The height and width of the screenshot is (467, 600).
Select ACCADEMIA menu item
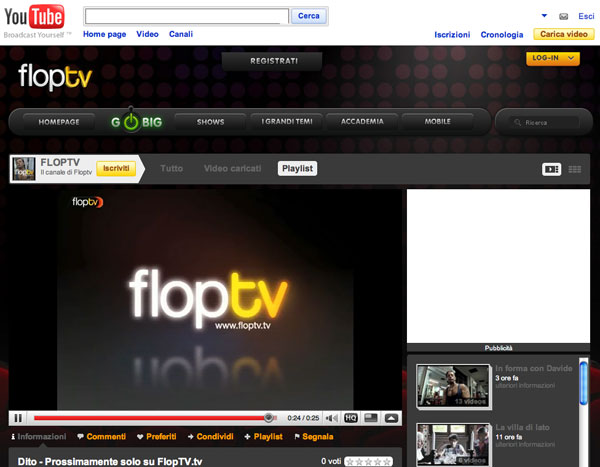point(362,122)
